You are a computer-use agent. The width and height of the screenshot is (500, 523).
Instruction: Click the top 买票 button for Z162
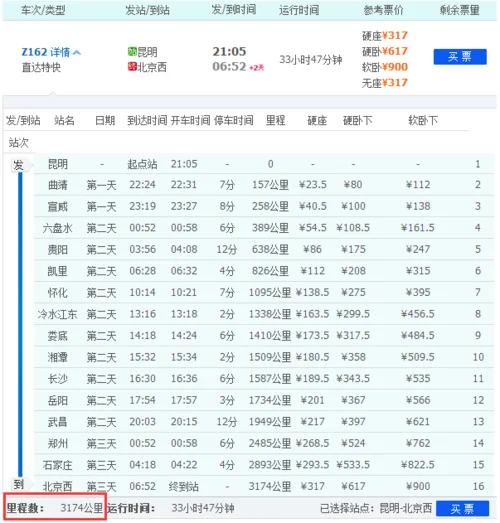[x=460, y=57]
